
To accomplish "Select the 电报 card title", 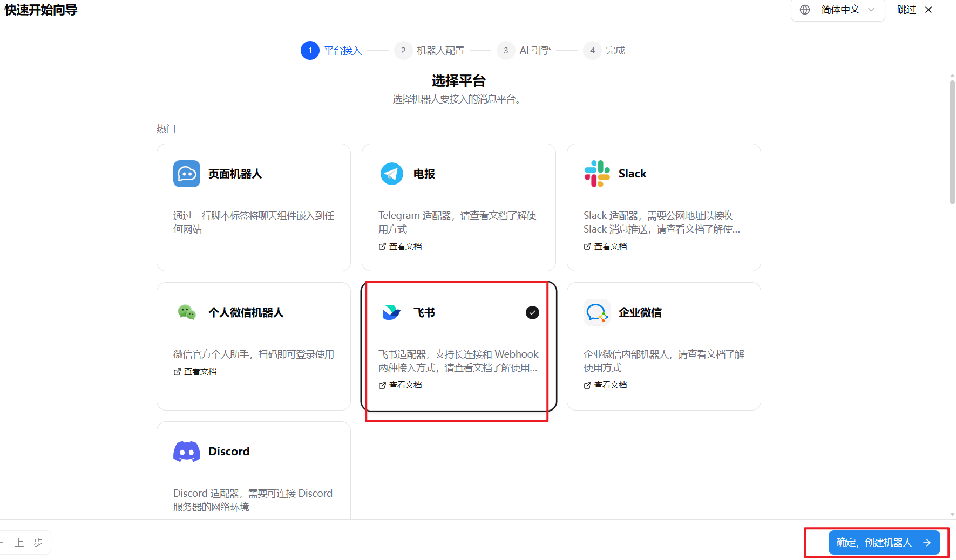I will (424, 174).
